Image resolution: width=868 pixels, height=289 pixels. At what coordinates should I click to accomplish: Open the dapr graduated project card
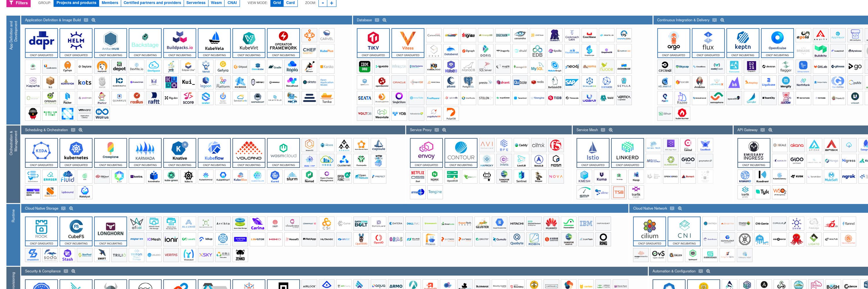[x=41, y=43]
